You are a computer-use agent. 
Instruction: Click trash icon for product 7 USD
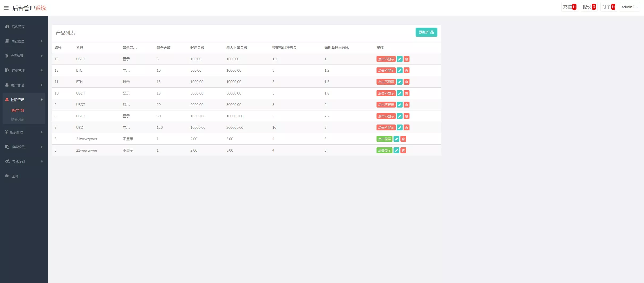pyautogui.click(x=406, y=127)
